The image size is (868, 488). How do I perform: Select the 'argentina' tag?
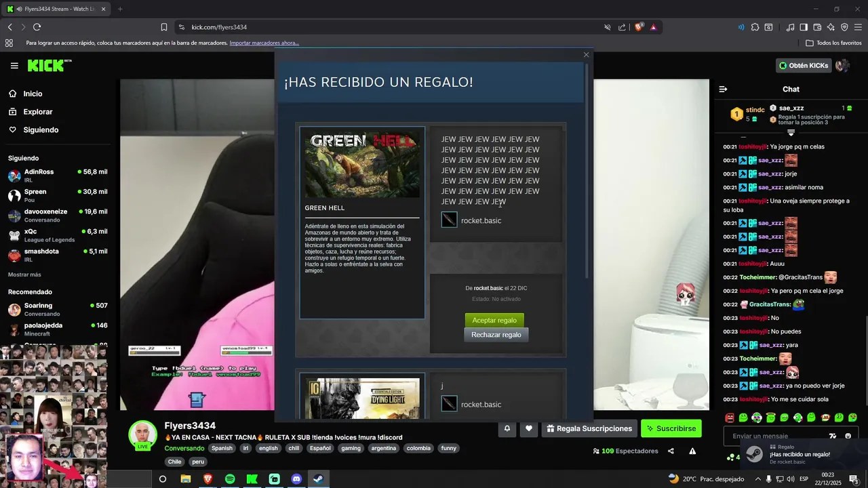384,448
